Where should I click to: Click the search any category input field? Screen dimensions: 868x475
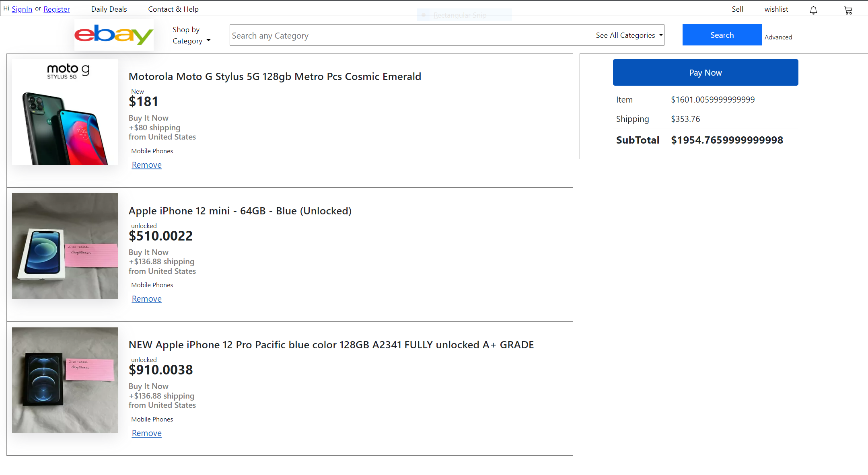pyautogui.click(x=402, y=35)
